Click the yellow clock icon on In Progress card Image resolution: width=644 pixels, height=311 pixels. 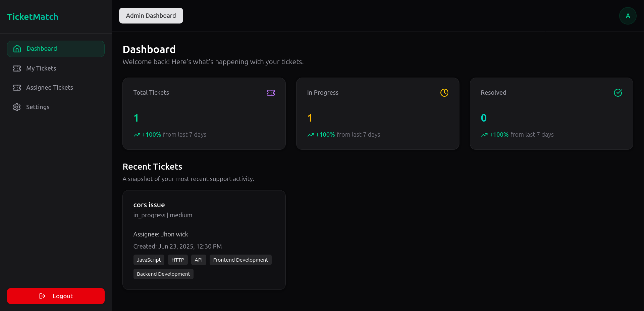444,93
